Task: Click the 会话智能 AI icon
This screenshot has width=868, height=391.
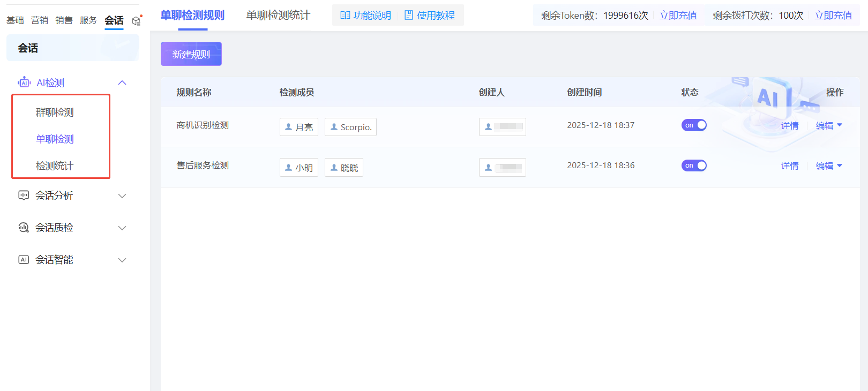Action: tap(24, 260)
